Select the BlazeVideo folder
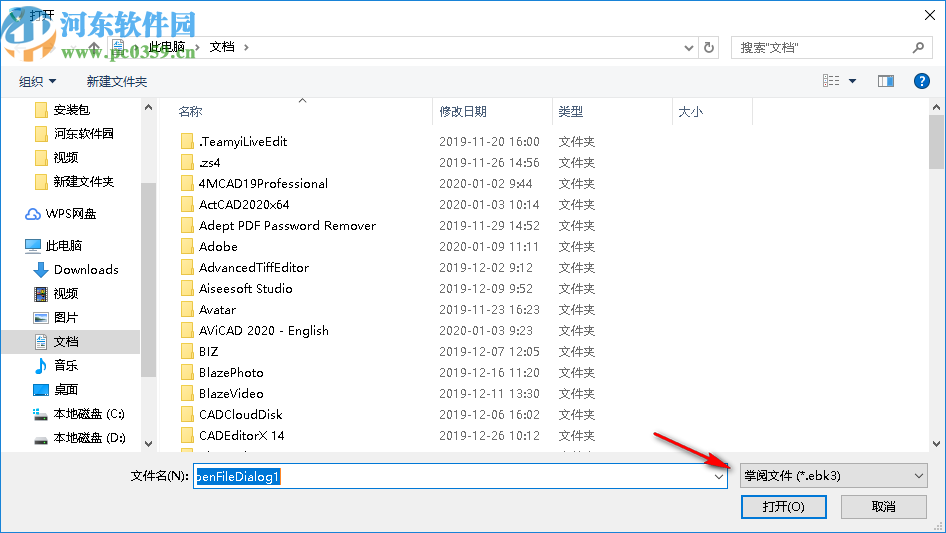The width and height of the screenshot is (946, 533). pos(231,394)
